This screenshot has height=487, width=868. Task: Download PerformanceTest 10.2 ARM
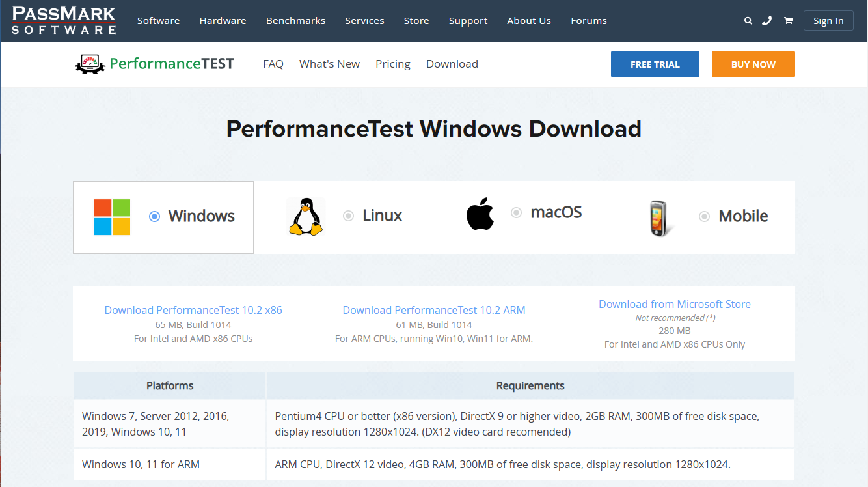click(x=434, y=310)
